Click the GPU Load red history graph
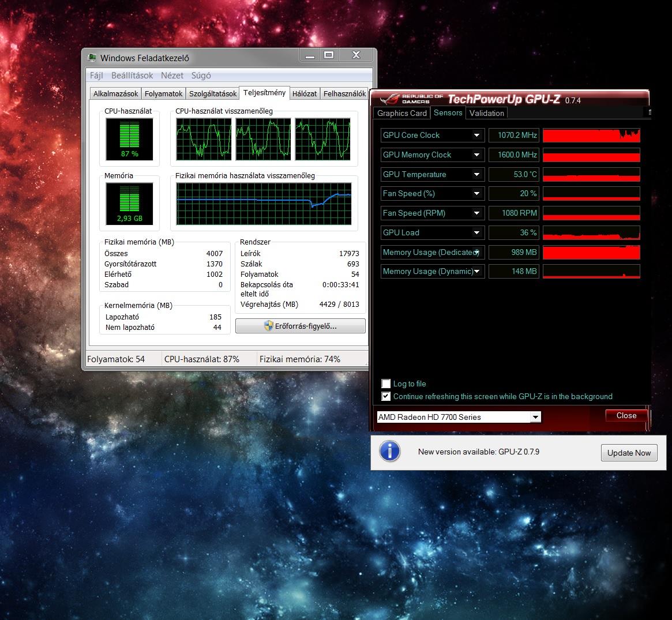 click(591, 232)
